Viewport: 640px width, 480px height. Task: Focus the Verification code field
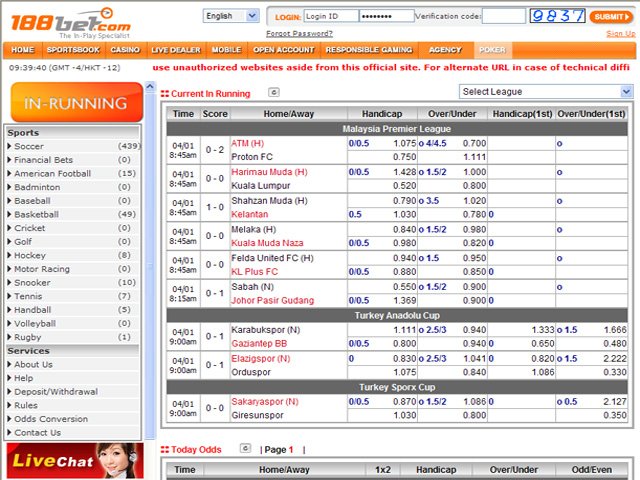504,16
